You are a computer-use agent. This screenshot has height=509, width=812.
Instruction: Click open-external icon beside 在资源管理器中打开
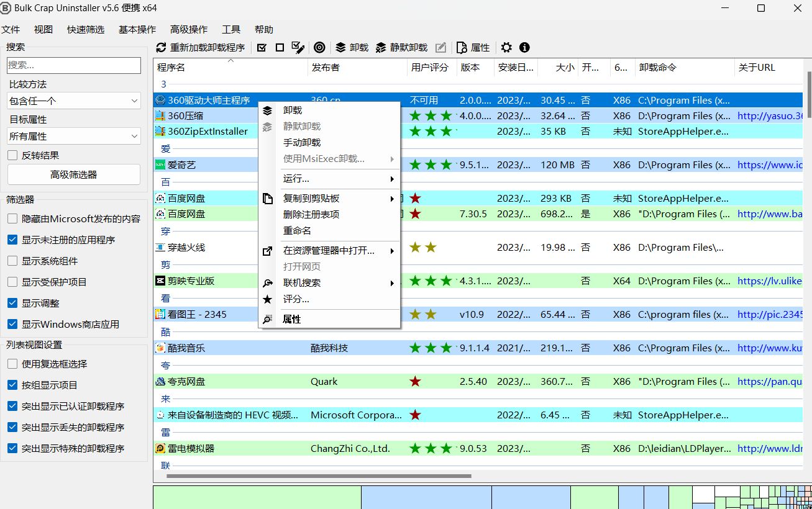(x=268, y=251)
